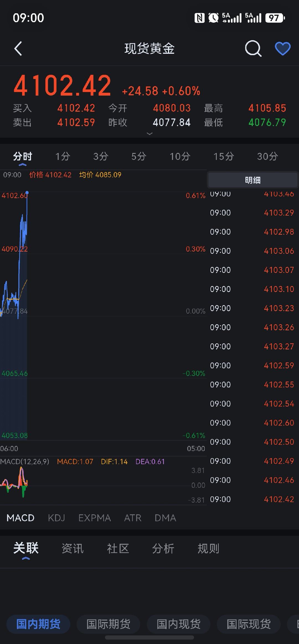The image size is (299, 644).
Task: Tap the MACD sub-chart histogram
Action: click(14, 482)
